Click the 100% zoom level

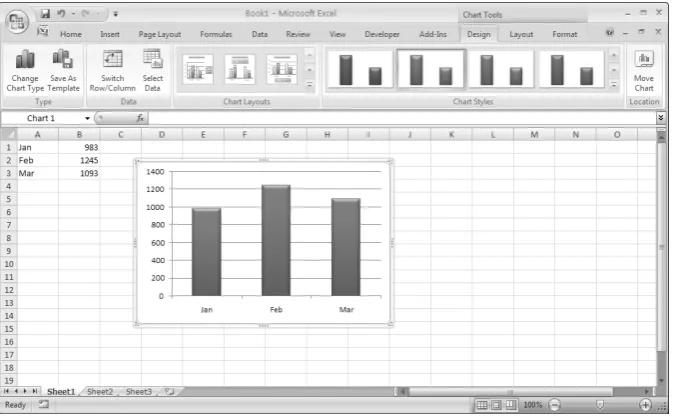coord(533,405)
